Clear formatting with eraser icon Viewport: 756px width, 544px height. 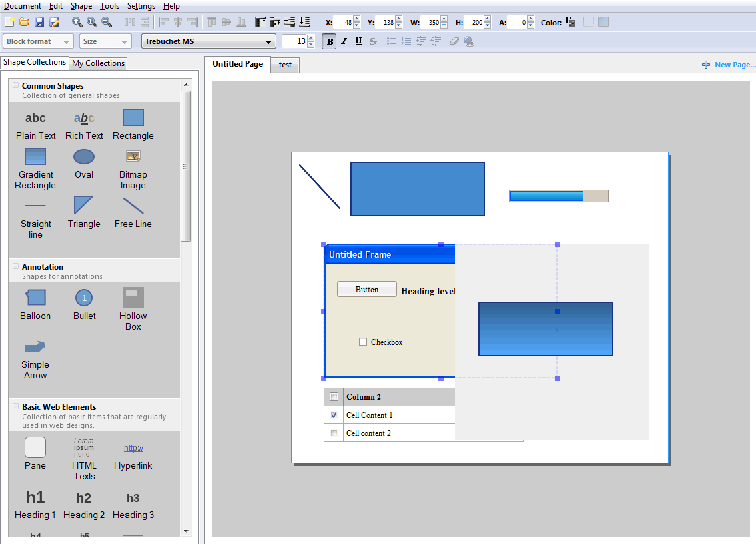click(454, 41)
